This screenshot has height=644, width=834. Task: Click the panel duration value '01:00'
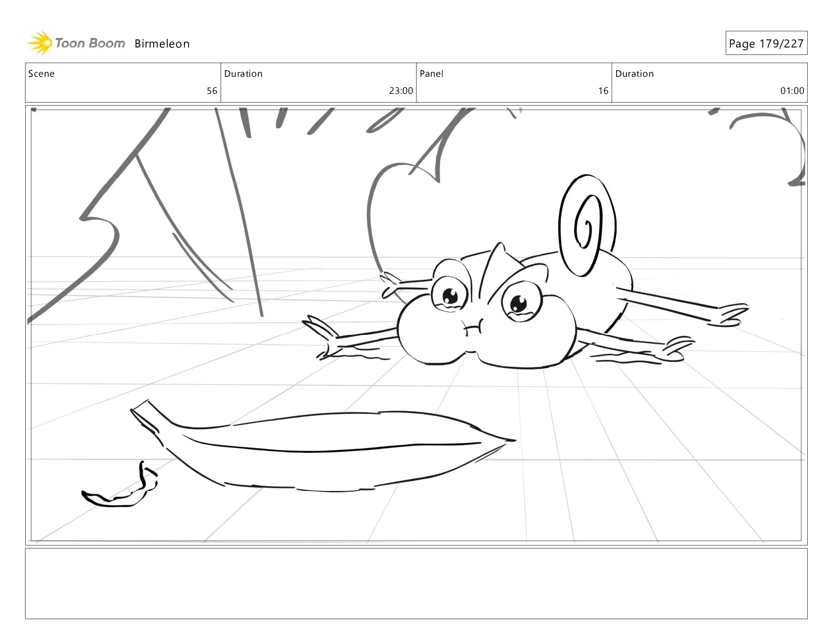coord(792,91)
